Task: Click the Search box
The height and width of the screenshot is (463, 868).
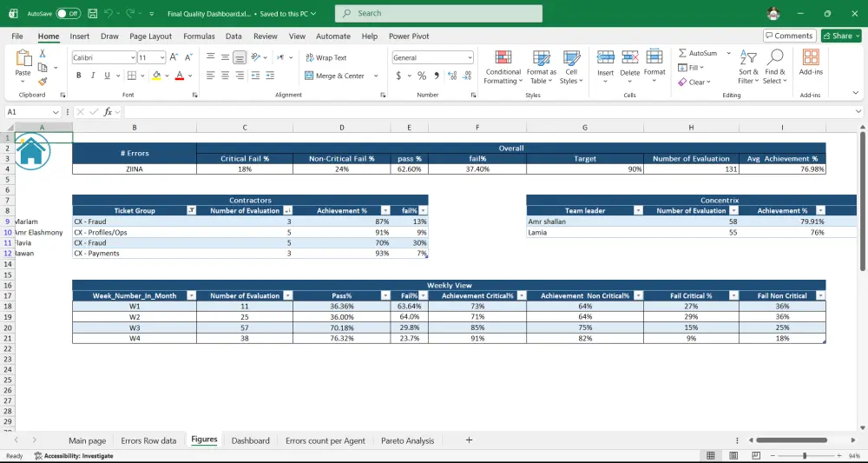Action: point(438,13)
